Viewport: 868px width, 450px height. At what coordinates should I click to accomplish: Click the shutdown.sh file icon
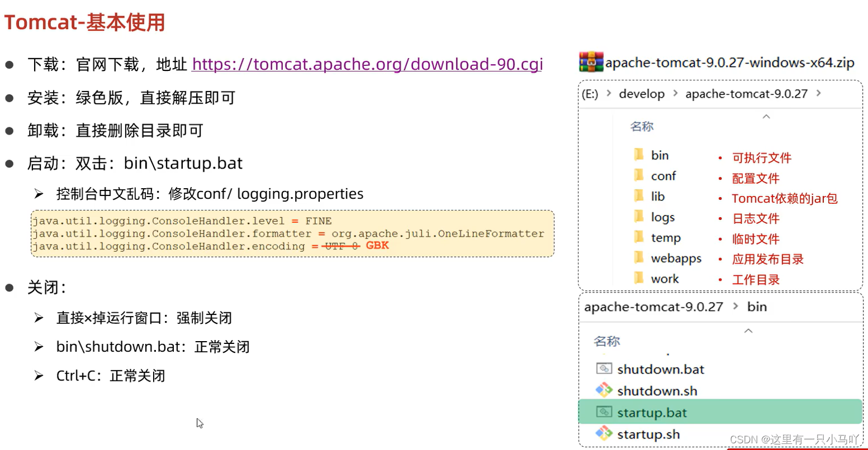(x=604, y=390)
